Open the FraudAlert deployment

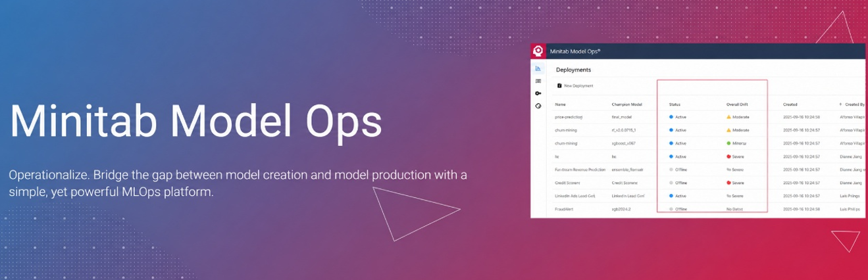point(565,209)
